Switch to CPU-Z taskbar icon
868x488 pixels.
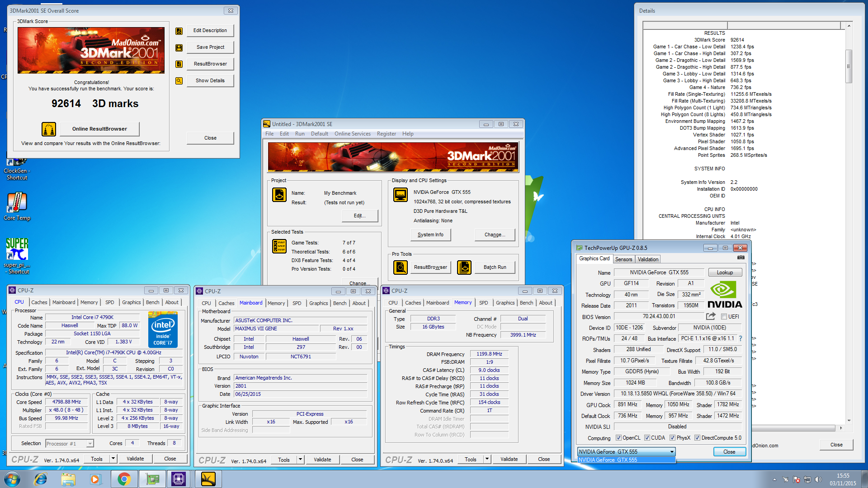179,479
